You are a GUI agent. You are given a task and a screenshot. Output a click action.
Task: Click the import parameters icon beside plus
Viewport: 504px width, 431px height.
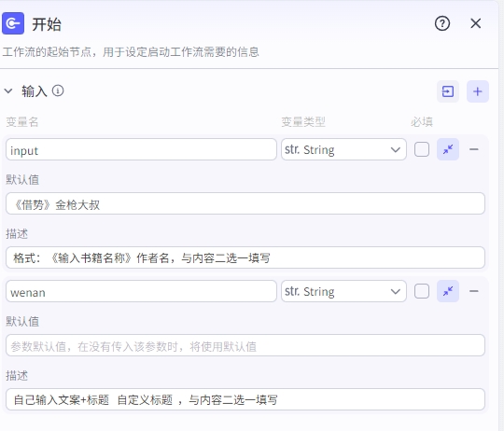pos(448,91)
